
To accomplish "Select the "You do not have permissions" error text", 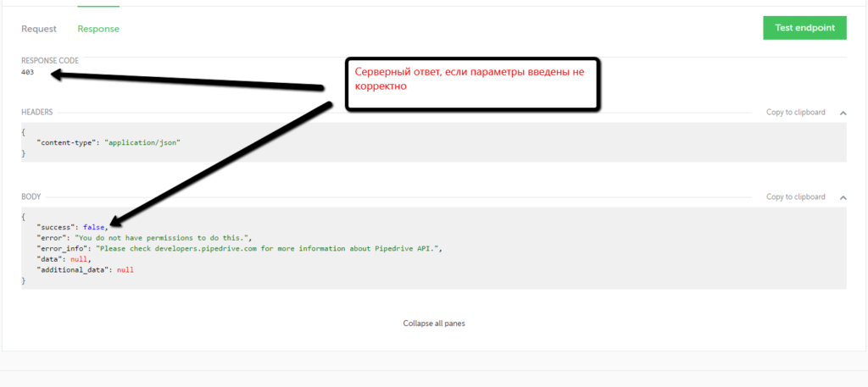I will point(163,238).
